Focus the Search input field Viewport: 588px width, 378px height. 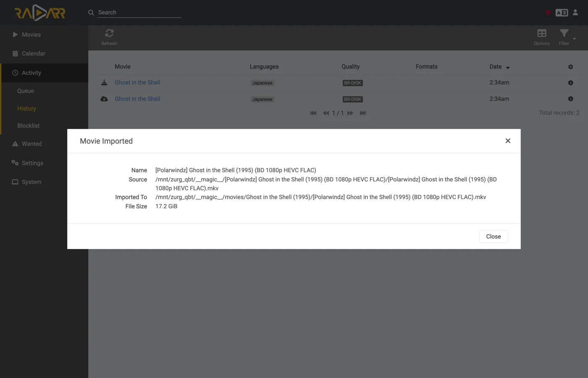tap(139, 13)
